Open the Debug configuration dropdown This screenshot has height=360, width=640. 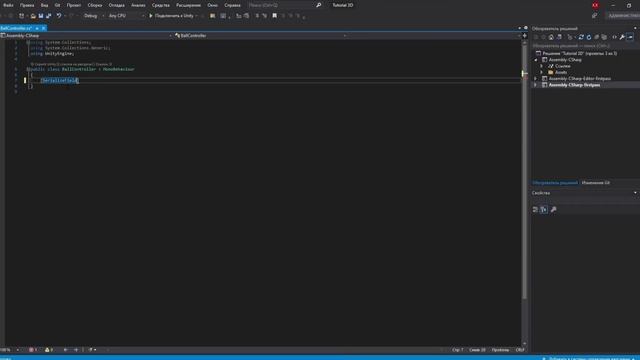[93, 16]
